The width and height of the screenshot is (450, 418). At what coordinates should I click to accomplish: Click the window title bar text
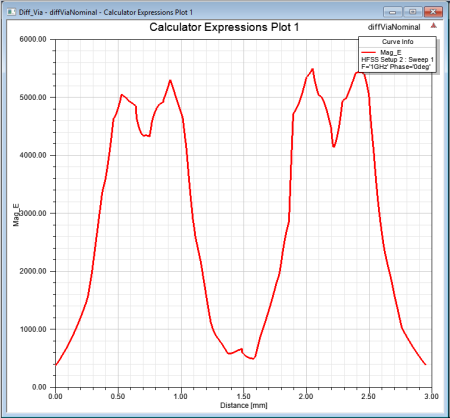tap(106, 12)
